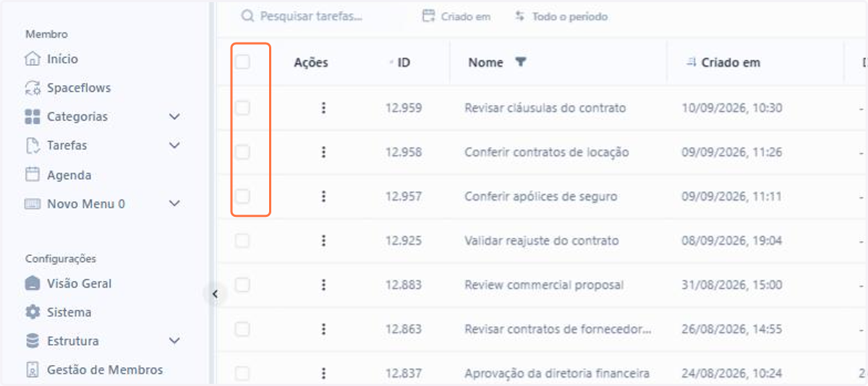Open actions menu for task 12.958
The height and width of the screenshot is (386, 868).
click(323, 152)
